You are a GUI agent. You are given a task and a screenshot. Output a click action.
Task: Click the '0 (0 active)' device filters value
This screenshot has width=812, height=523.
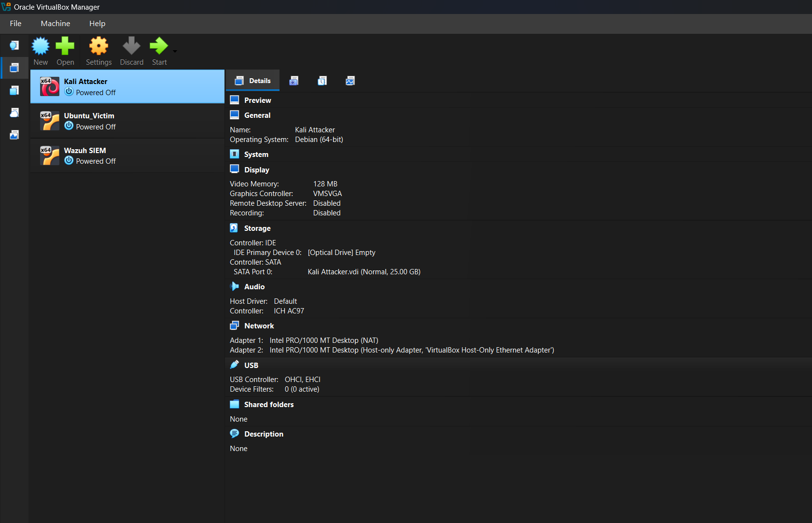(302, 389)
